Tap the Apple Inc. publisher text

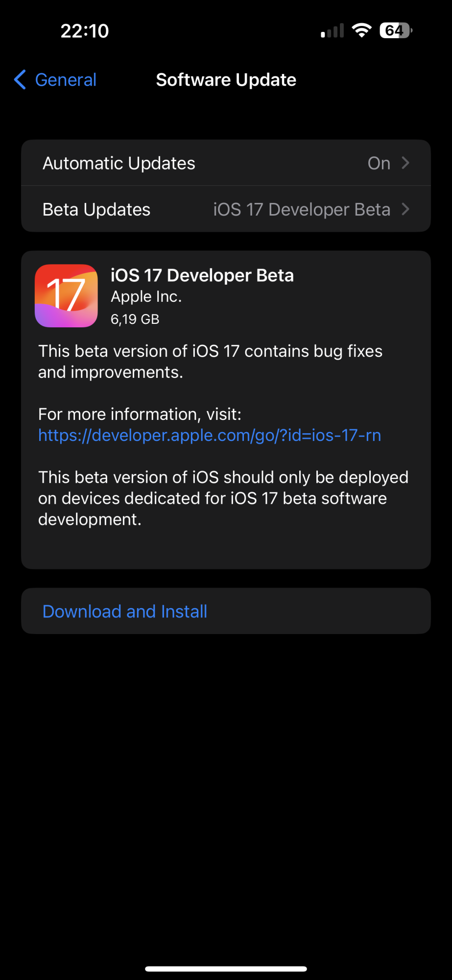(x=146, y=297)
